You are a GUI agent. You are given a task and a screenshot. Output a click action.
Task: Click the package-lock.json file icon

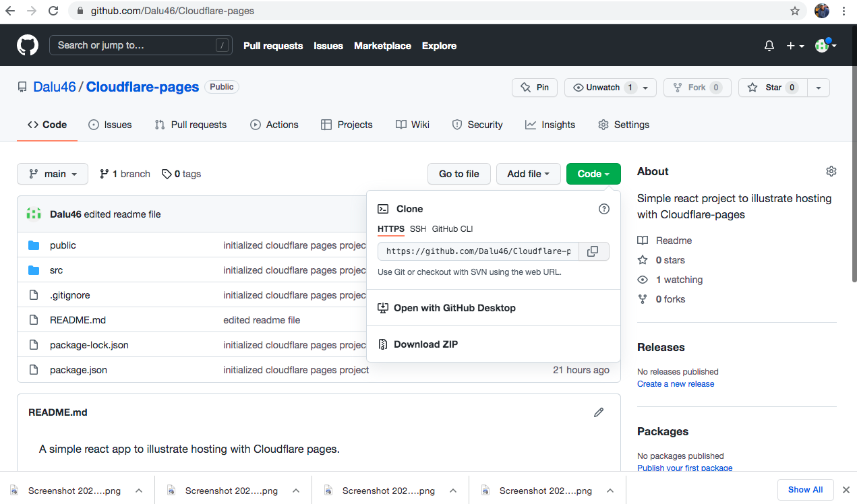click(x=34, y=345)
